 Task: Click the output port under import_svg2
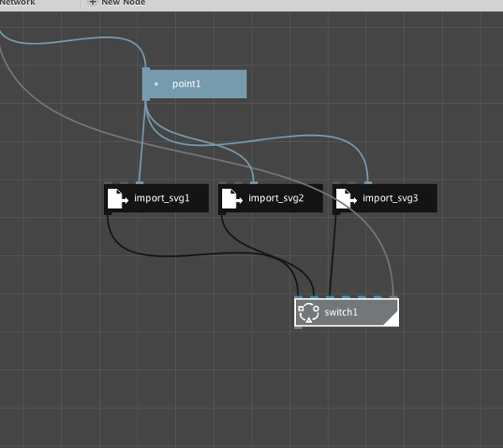pos(222,213)
